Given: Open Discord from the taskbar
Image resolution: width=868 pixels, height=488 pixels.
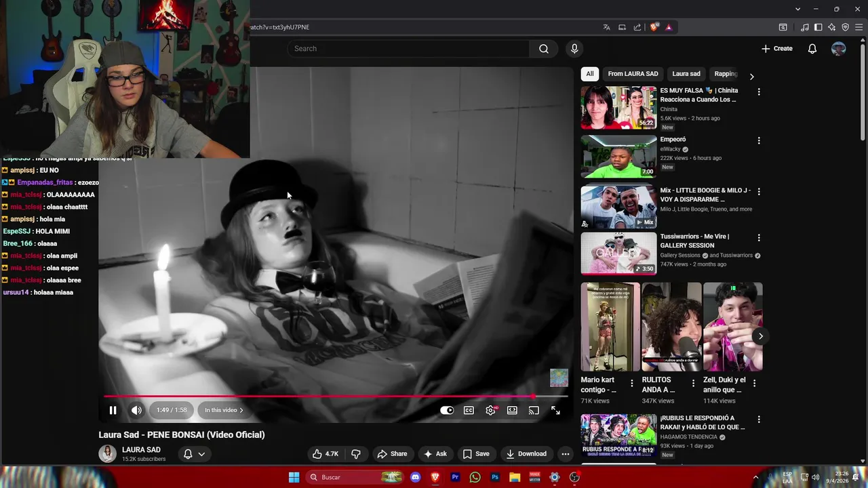Looking at the screenshot, I should 416,477.
